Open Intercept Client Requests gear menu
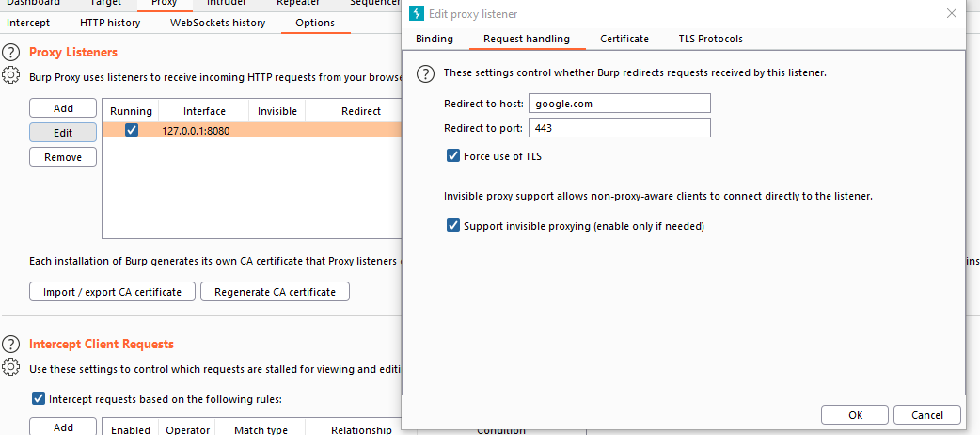The image size is (980, 435). point(11,367)
